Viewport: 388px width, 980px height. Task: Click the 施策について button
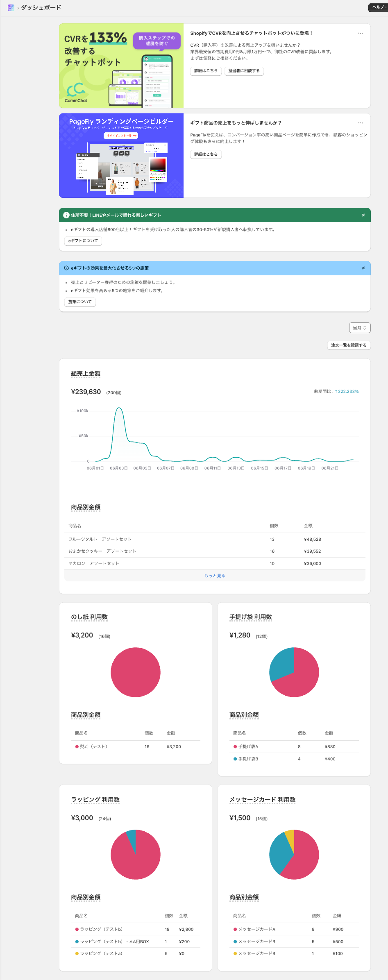(80, 302)
